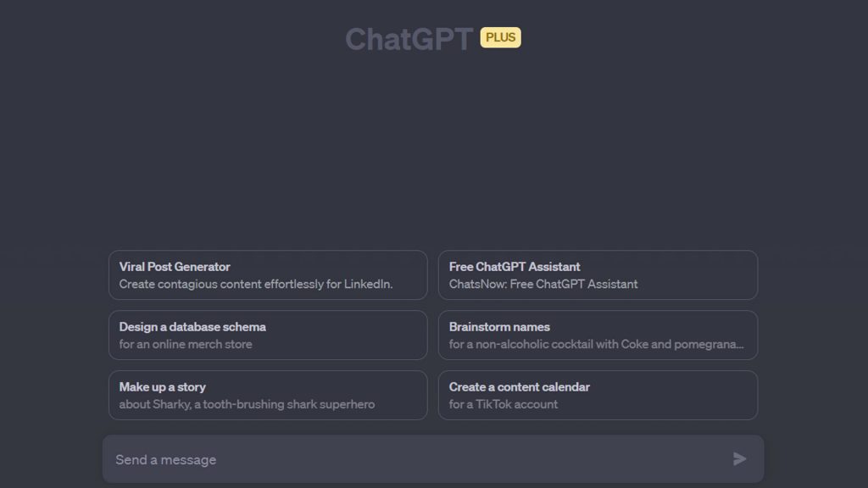Viewport: 868px width, 488px height.
Task: Click the send message arrow icon
Action: 739,459
